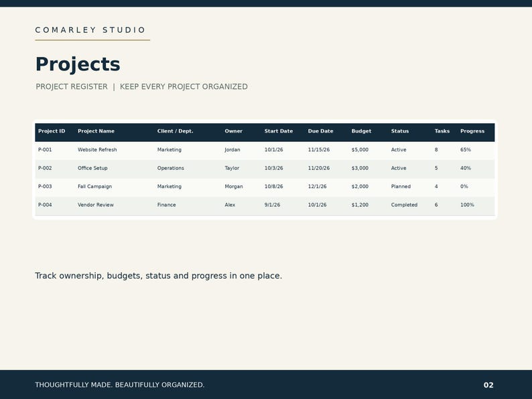Click the Status column header
532x399 pixels.
click(x=400, y=131)
